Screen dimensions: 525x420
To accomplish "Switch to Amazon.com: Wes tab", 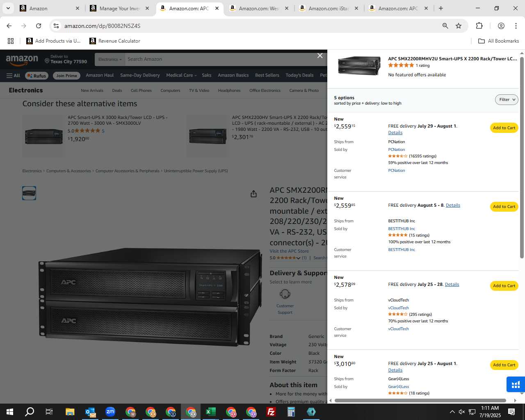I will click(258, 8).
